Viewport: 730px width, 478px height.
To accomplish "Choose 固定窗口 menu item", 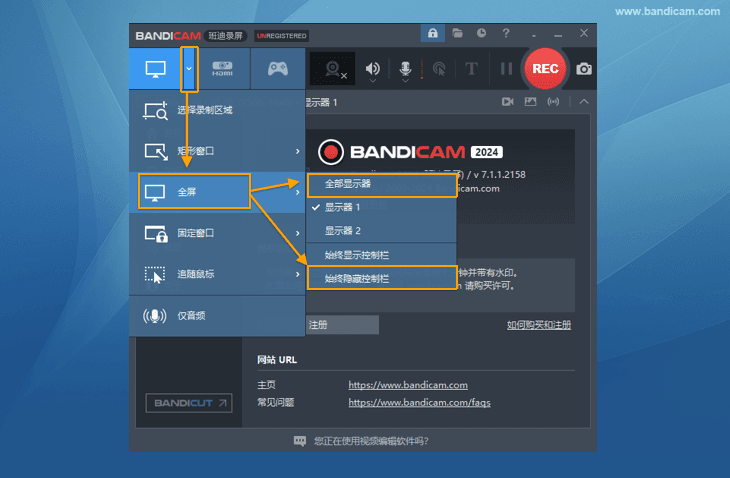I will (x=217, y=233).
